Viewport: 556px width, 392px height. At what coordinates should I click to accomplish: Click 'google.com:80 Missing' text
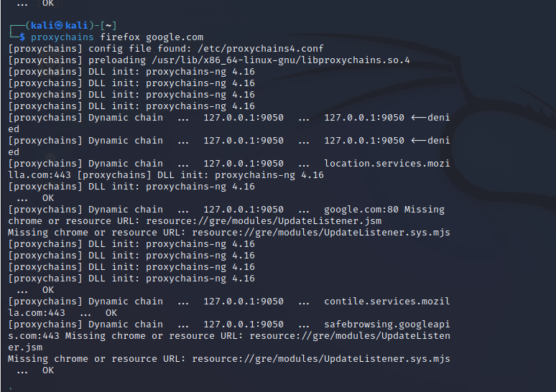(x=384, y=210)
